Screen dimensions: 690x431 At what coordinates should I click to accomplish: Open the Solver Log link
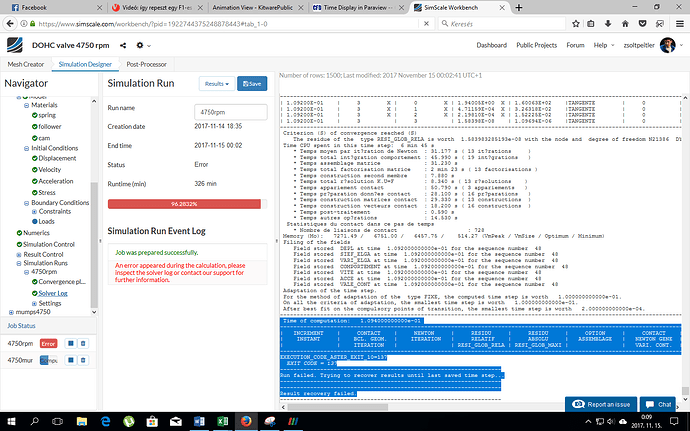[53, 293]
